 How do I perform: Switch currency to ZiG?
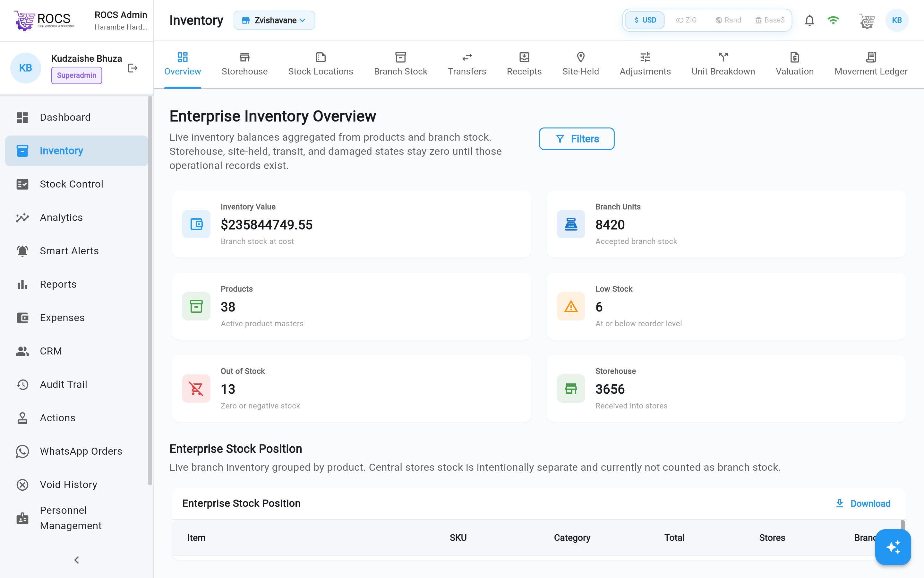click(x=686, y=20)
